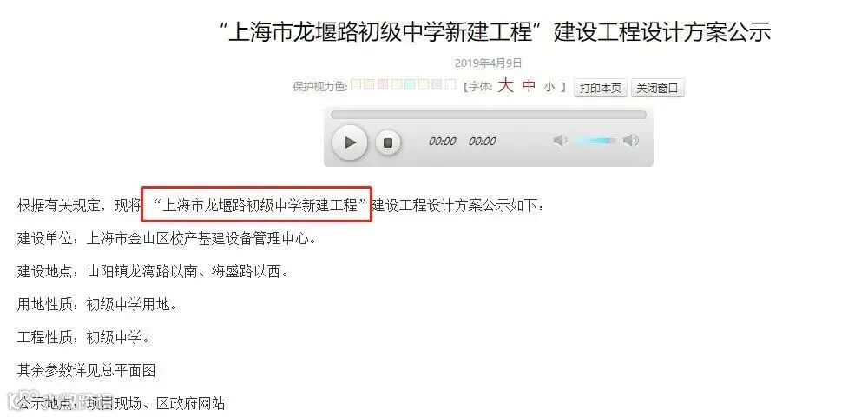Set font size to large 大
This screenshot has width=868, height=417.
(505, 86)
